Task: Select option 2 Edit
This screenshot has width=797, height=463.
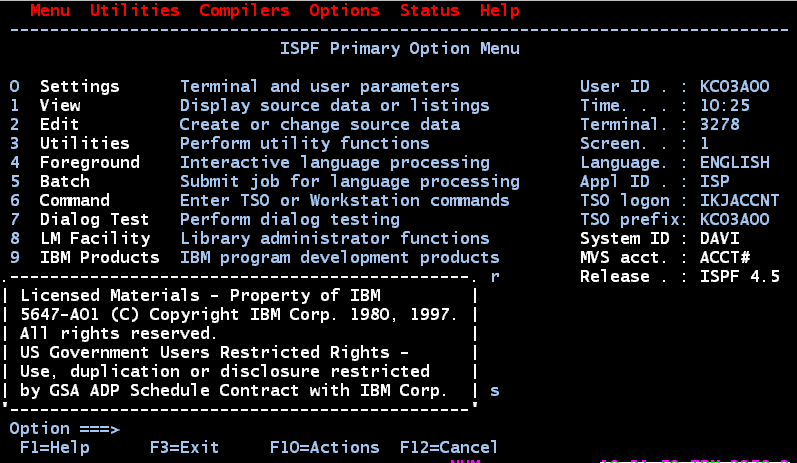Action: 59,124
